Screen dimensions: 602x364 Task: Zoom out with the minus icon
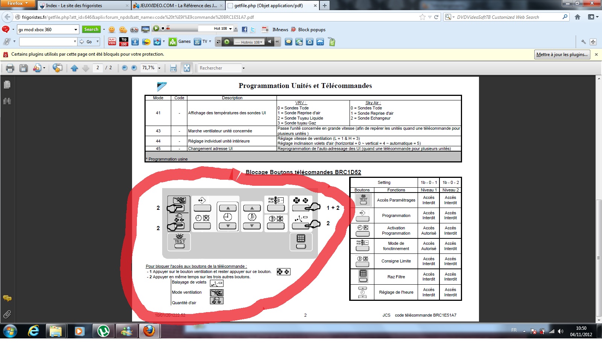click(125, 68)
